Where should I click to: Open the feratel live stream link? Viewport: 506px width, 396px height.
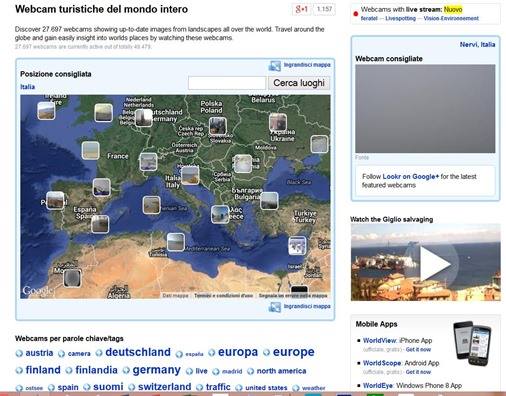(369, 18)
